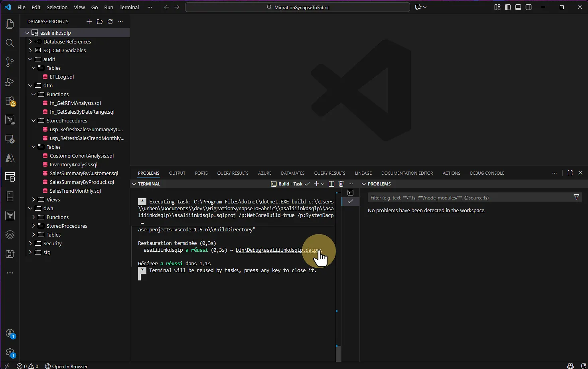Expand the Views folder under dtm
Screen dimensions: 588x369
[x=53, y=199]
